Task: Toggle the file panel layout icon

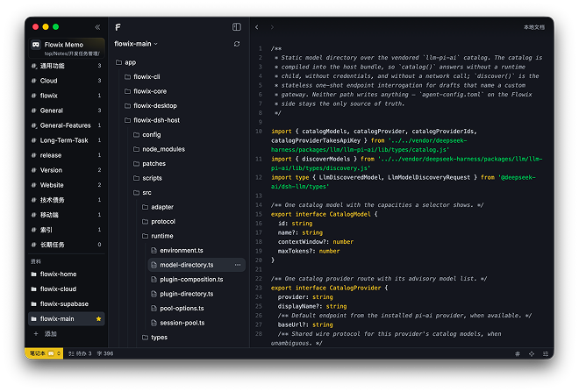Action: click(x=237, y=27)
